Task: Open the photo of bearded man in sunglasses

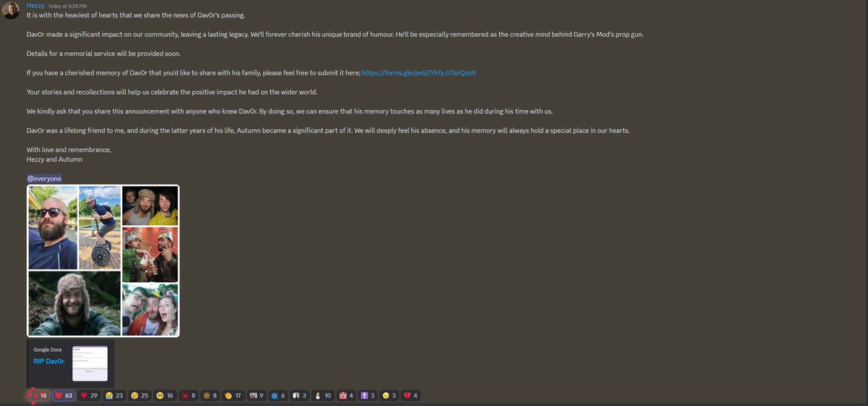Action: point(53,227)
